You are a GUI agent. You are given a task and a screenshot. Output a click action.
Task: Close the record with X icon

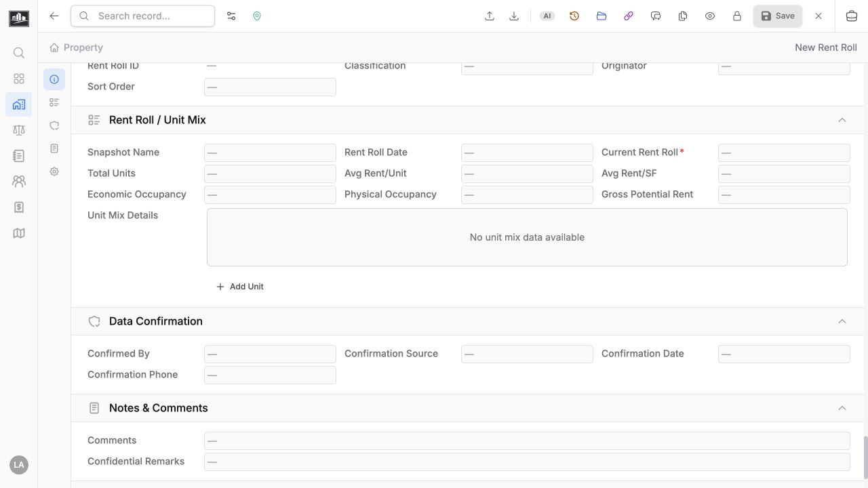tap(818, 16)
